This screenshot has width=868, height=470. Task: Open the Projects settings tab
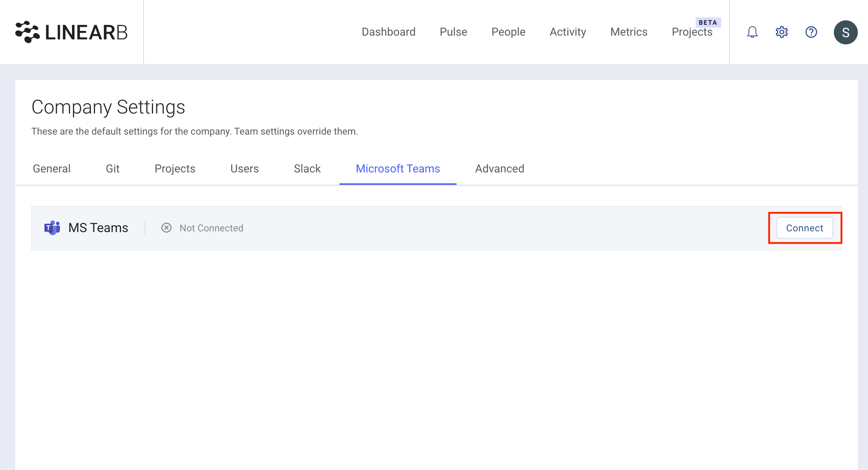coord(175,168)
